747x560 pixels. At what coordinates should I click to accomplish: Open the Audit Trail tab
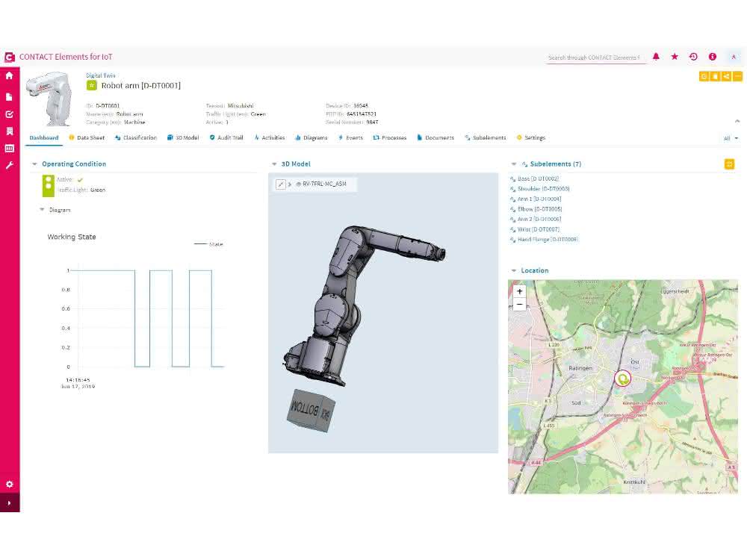click(x=226, y=137)
